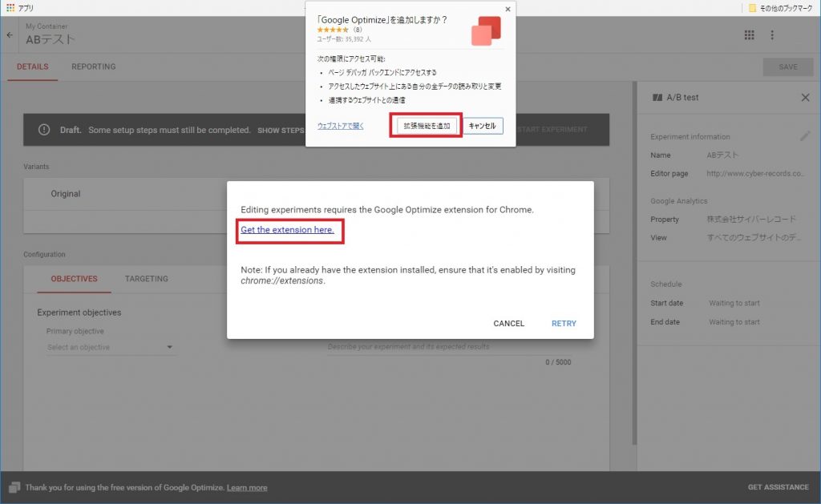This screenshot has width=821, height=504.
Task: Click the A/B test panel icon
Action: click(x=657, y=97)
